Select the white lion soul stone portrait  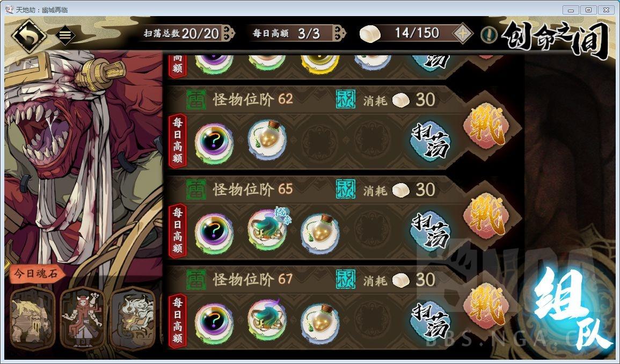coord(133,319)
